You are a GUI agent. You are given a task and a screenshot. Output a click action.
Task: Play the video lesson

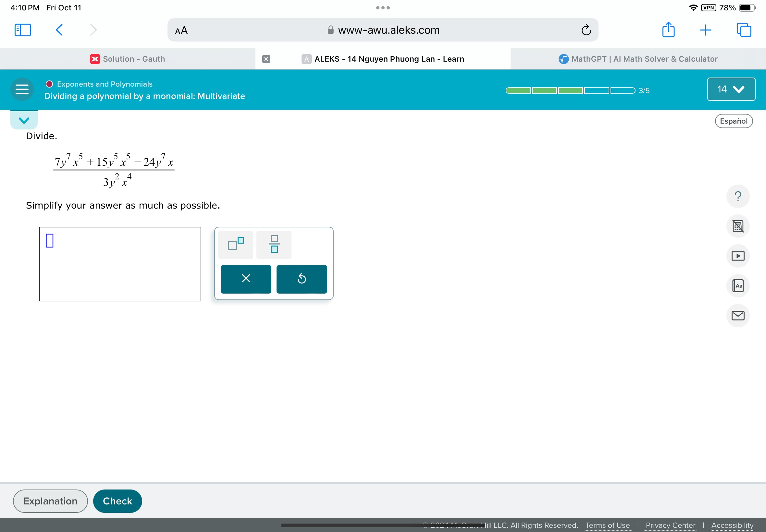tap(738, 256)
